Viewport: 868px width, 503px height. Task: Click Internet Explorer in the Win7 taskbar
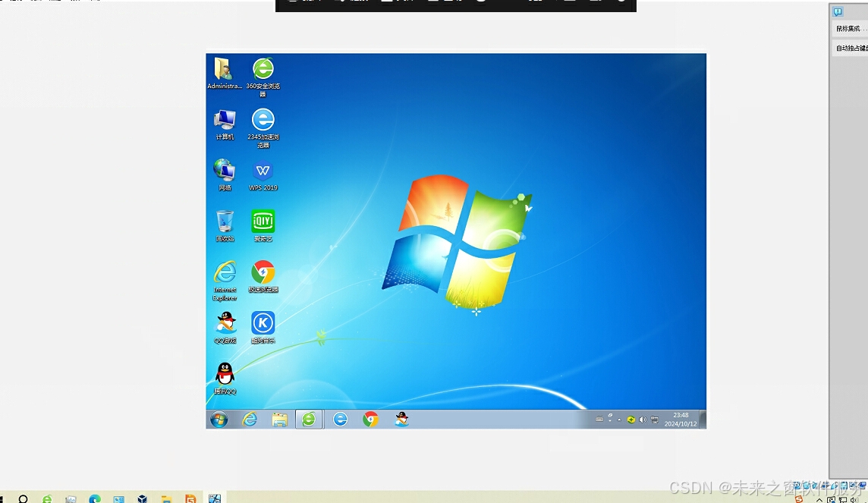coord(250,420)
